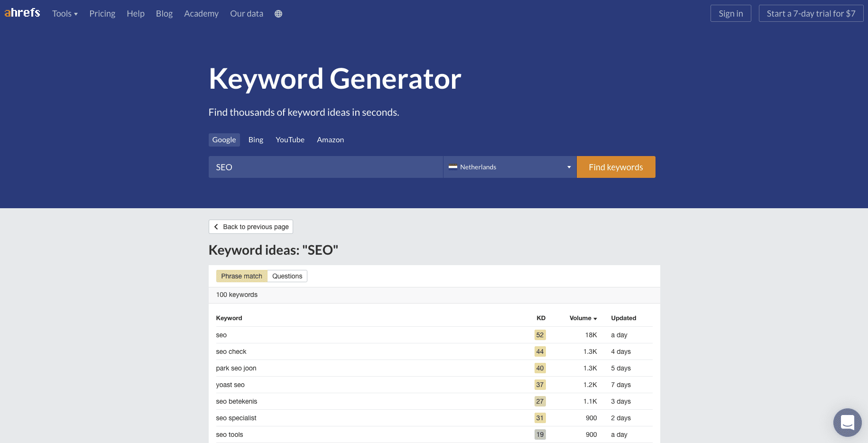The width and height of the screenshot is (868, 443).
Task: Click the 1.2K volume value
Action: click(x=591, y=385)
